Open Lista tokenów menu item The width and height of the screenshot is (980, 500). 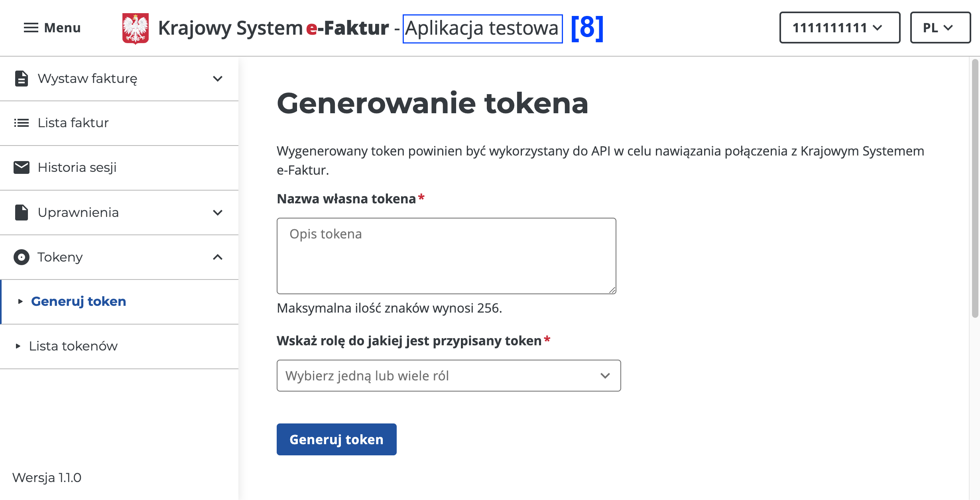click(x=73, y=346)
